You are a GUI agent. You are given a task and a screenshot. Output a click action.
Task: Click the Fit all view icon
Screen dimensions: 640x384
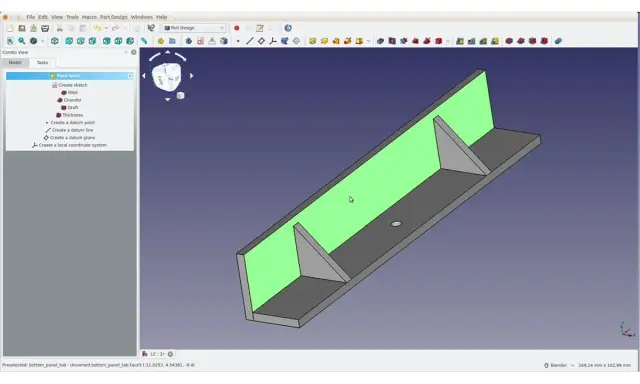coord(10,41)
